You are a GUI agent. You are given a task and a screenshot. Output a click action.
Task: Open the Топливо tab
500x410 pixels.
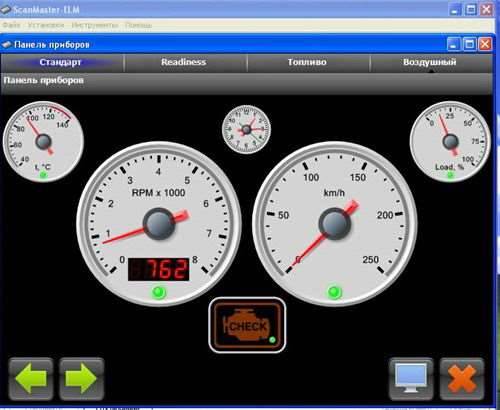[307, 62]
